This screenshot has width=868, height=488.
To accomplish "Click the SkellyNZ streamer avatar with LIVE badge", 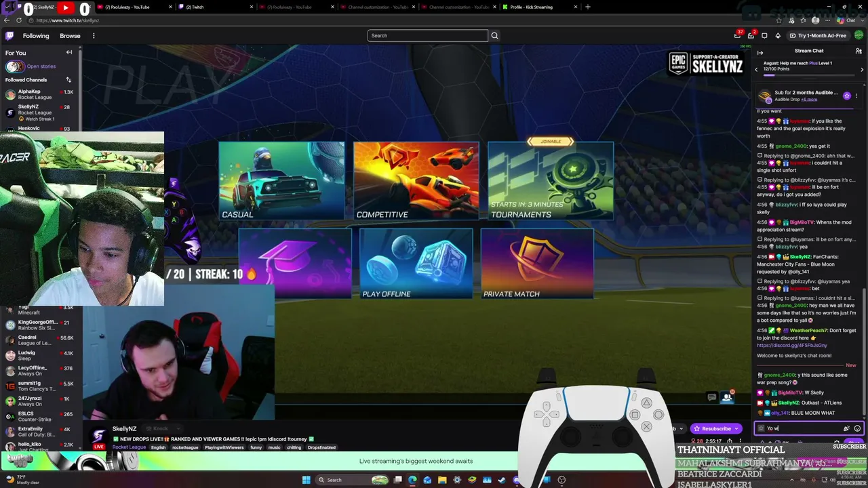I will [x=99, y=437].
